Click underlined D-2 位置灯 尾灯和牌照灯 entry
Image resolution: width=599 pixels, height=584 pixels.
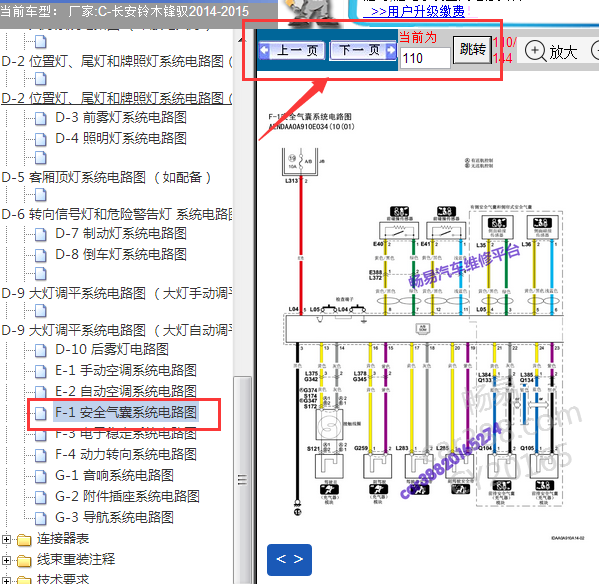point(117,98)
